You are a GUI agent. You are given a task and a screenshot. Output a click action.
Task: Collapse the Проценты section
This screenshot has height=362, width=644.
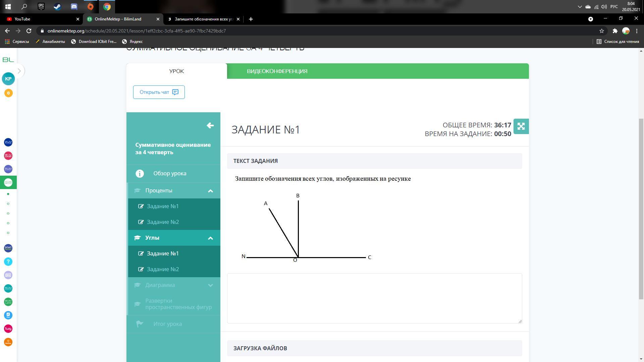pyautogui.click(x=210, y=191)
